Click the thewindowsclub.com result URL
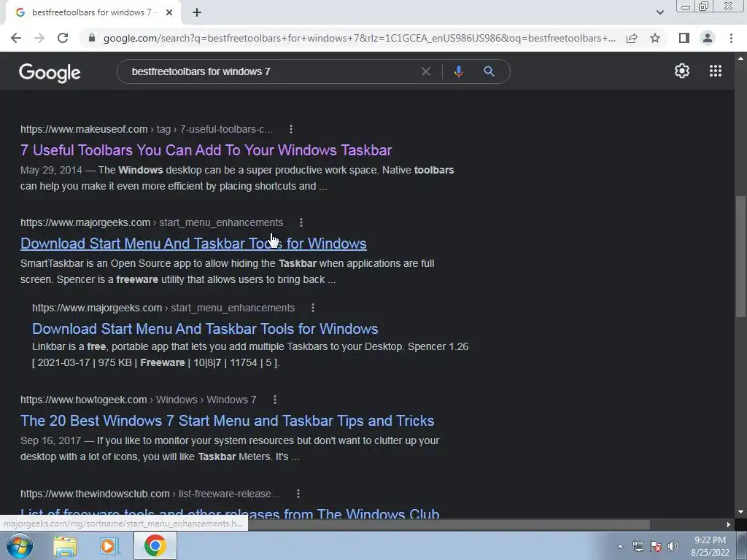The height and width of the screenshot is (560, 747). pos(150,494)
